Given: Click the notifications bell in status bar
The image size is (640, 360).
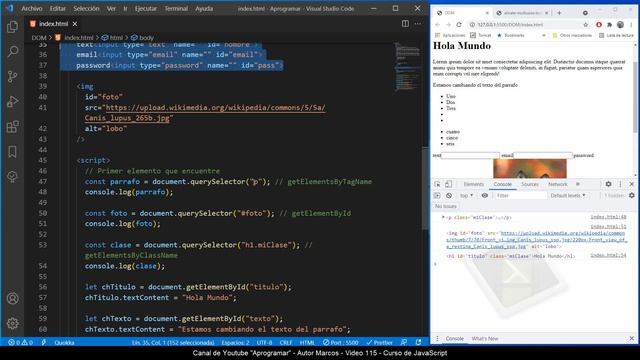Looking at the screenshot, I should click(x=418, y=342).
